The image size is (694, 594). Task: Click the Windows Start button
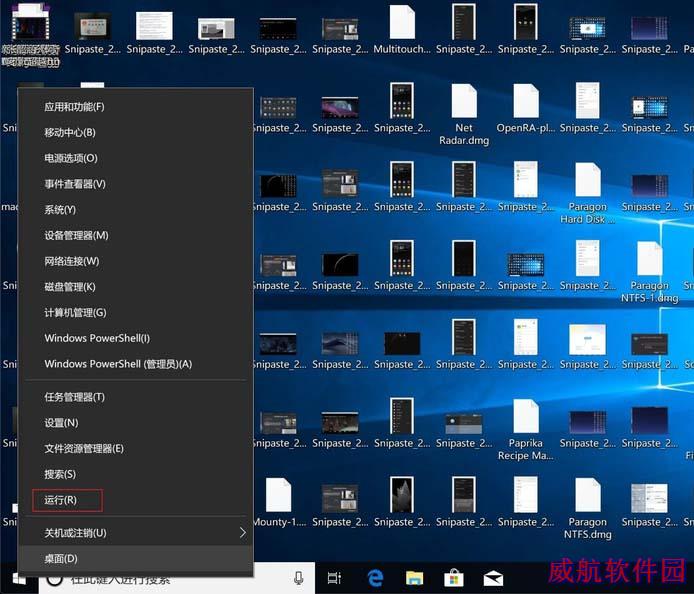tap(18, 578)
